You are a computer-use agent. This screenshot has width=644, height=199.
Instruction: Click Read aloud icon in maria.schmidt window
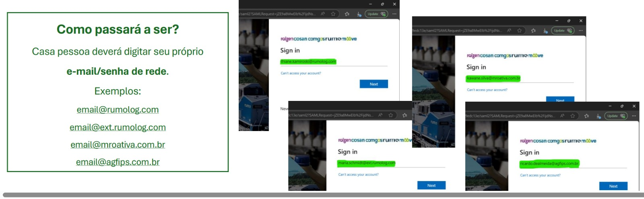[x=380, y=115]
